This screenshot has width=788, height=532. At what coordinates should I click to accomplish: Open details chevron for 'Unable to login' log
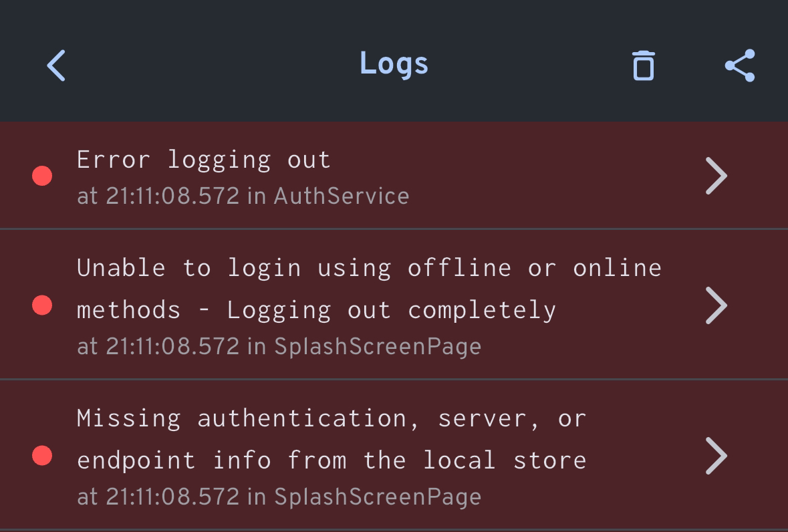(x=716, y=305)
